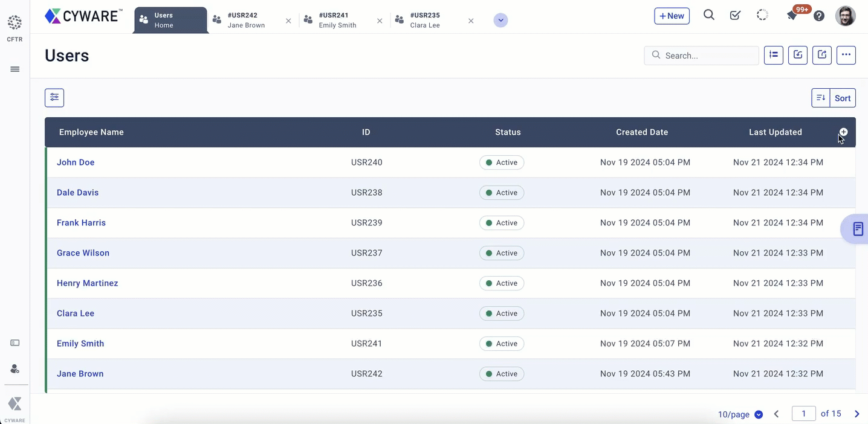Screen dimensions: 868x424
Task: Click the Sort button
Action: point(843,98)
